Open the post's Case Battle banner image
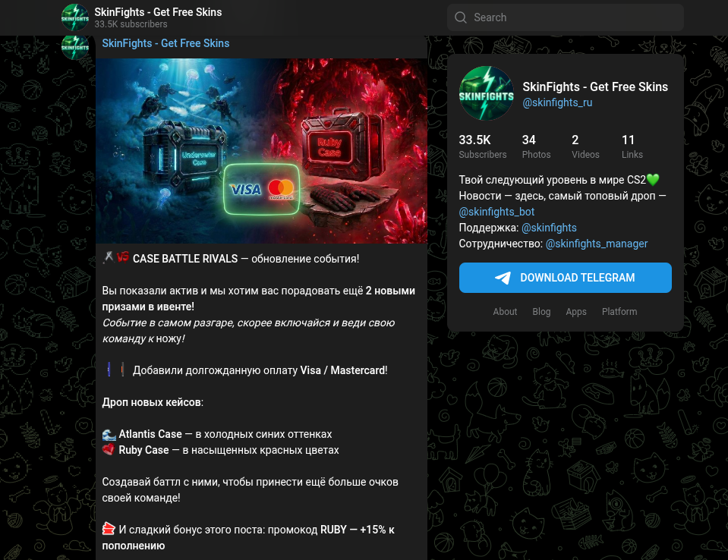The width and height of the screenshot is (728, 560). point(261,151)
